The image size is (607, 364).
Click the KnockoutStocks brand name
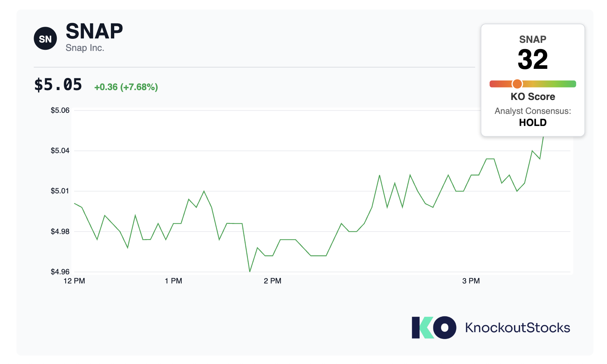point(517,328)
